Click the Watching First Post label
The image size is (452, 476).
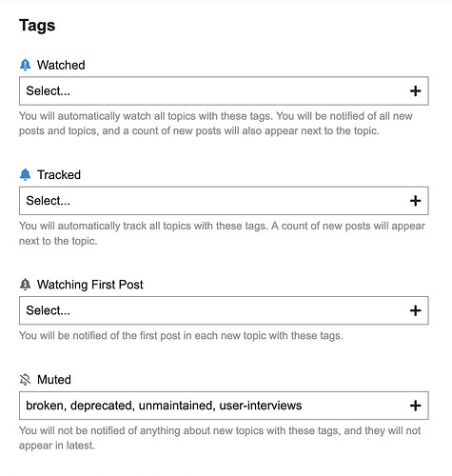pyautogui.click(x=90, y=285)
